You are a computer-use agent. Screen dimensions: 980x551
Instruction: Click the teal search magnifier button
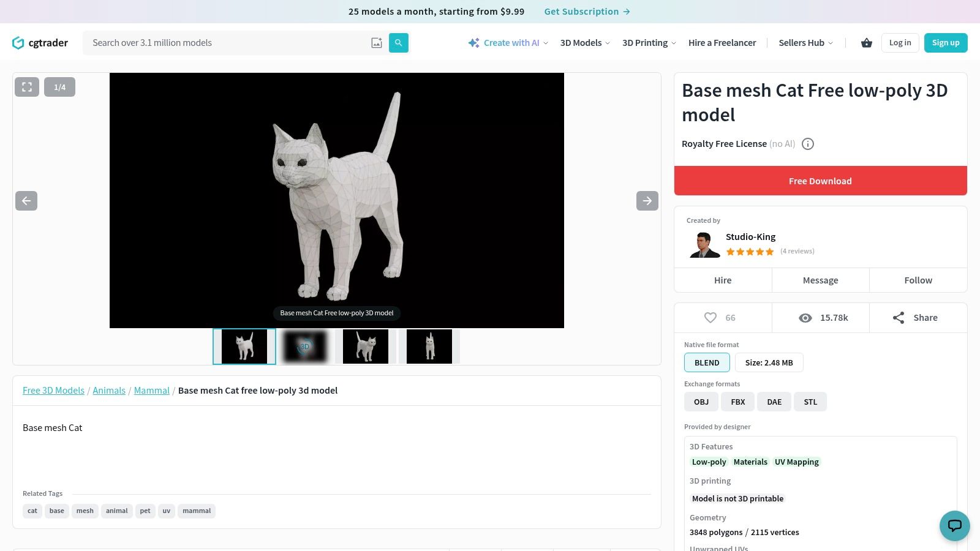tap(399, 43)
